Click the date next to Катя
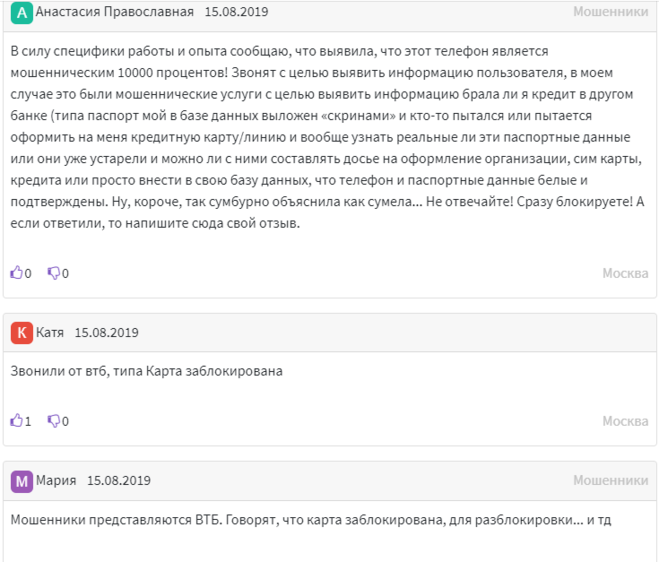This screenshot has width=659, height=562. click(106, 333)
